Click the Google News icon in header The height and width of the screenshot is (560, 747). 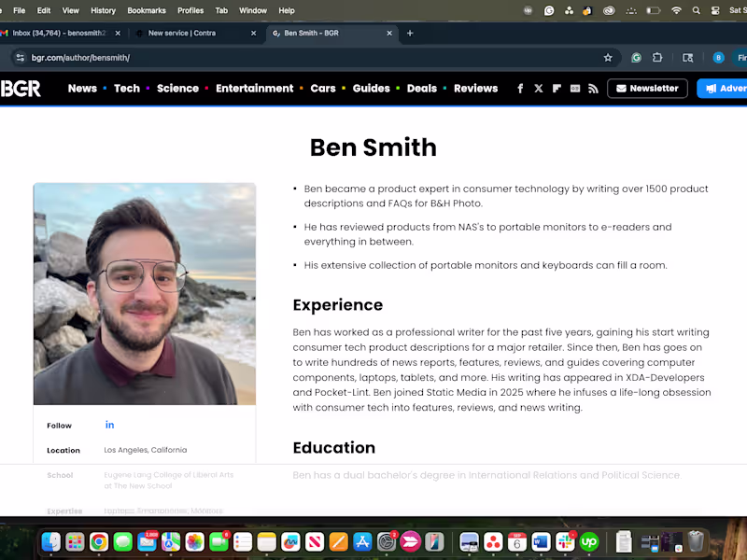coord(575,89)
